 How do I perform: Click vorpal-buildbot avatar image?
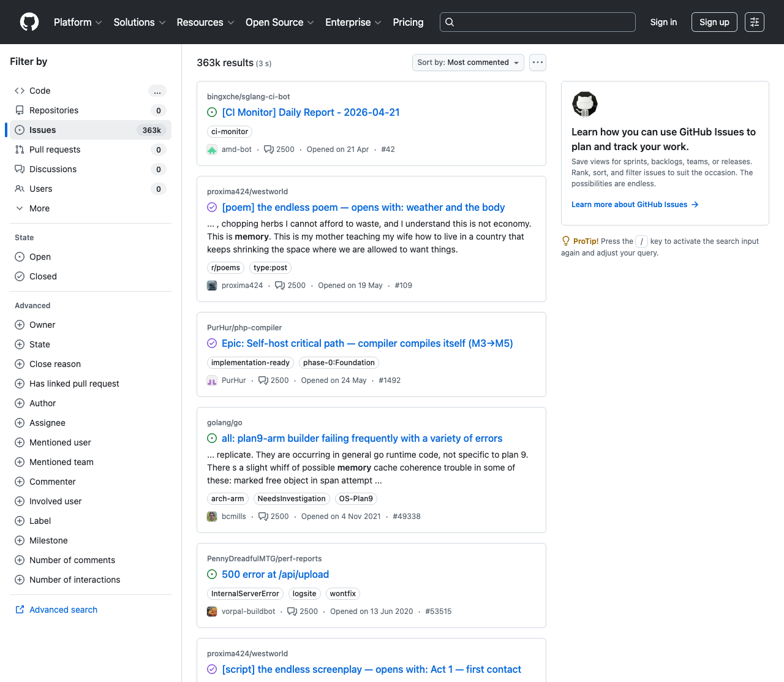point(212,612)
